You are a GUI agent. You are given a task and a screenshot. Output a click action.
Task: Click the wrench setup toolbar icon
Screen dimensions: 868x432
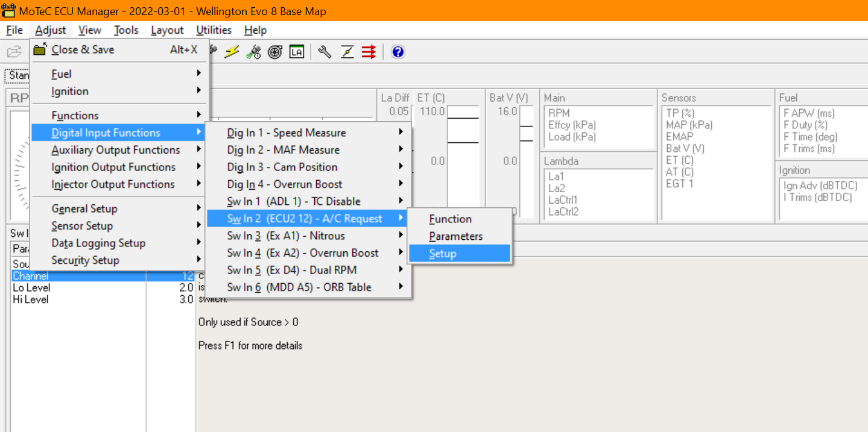[325, 52]
